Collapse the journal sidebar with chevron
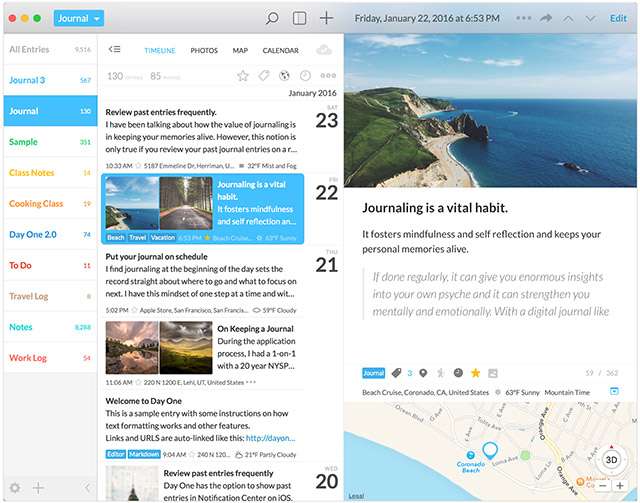The image size is (640, 503). 87,487
